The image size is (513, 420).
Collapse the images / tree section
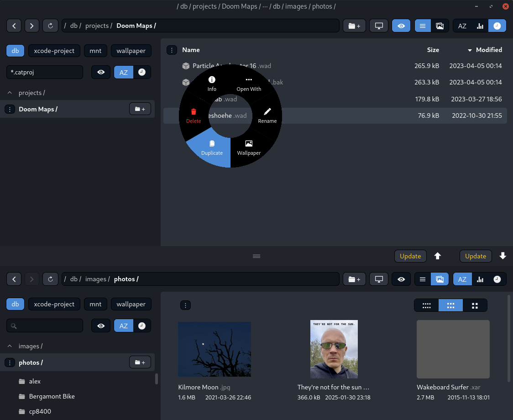10,346
